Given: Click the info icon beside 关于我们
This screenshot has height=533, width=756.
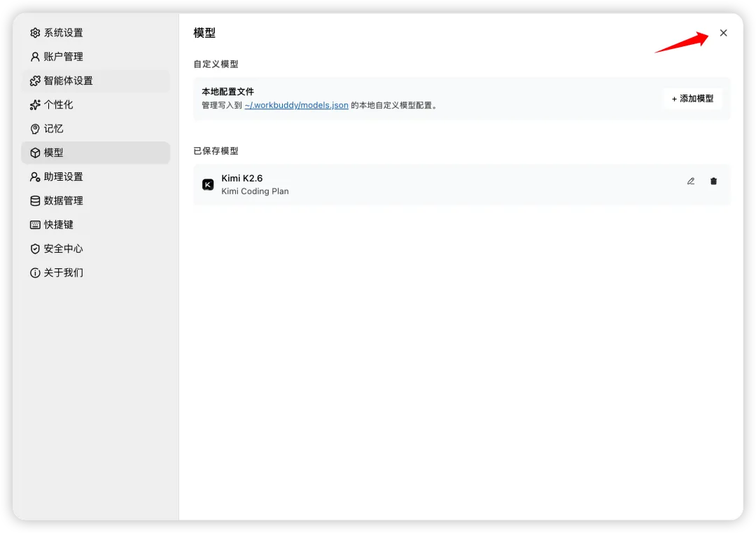Looking at the screenshot, I should pos(35,273).
